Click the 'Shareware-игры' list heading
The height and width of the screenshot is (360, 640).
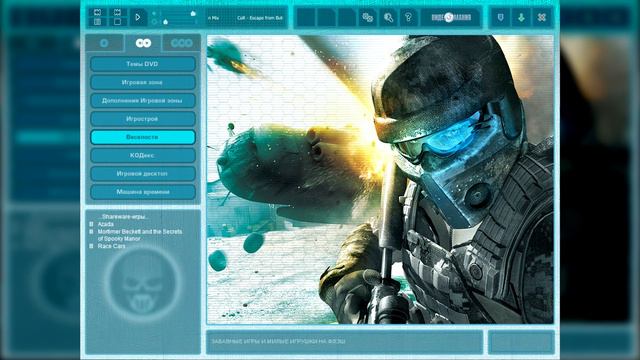pos(123,217)
